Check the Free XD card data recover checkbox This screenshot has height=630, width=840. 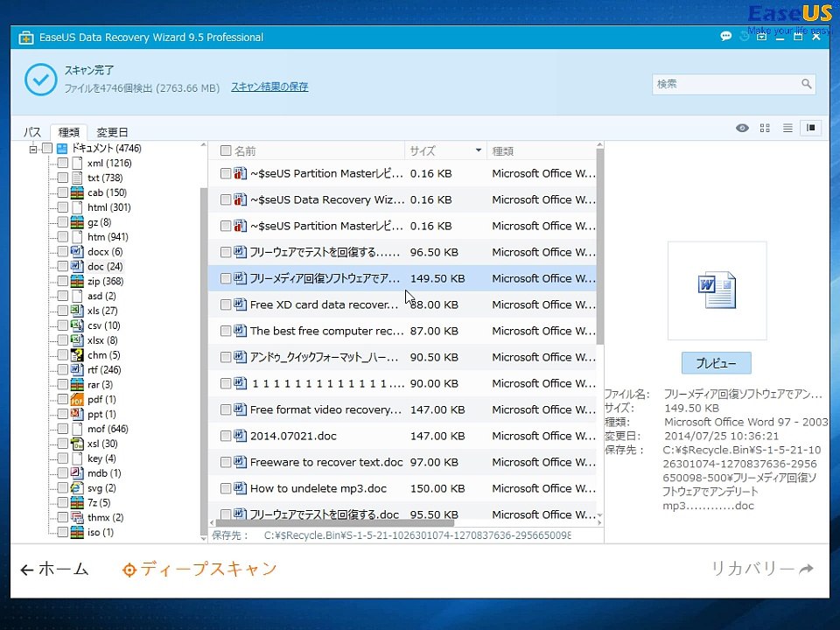coord(226,304)
